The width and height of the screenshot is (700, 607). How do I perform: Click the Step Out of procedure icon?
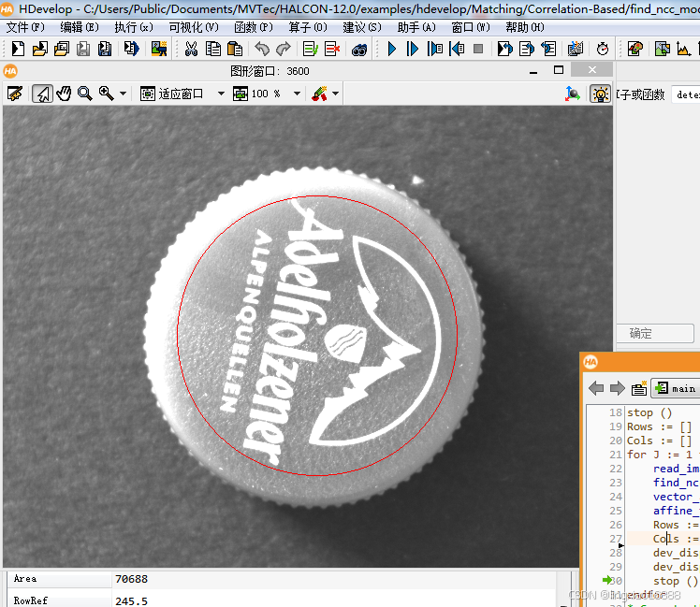tap(527, 49)
